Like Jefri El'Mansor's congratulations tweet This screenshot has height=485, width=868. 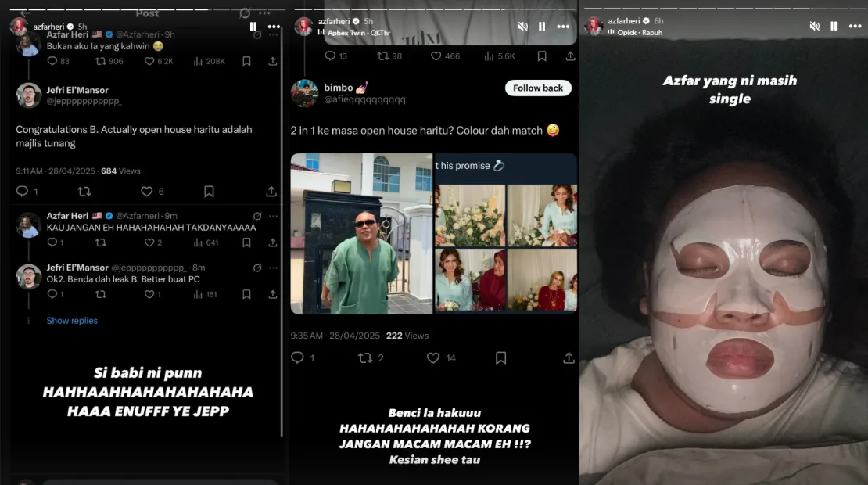[146, 192]
